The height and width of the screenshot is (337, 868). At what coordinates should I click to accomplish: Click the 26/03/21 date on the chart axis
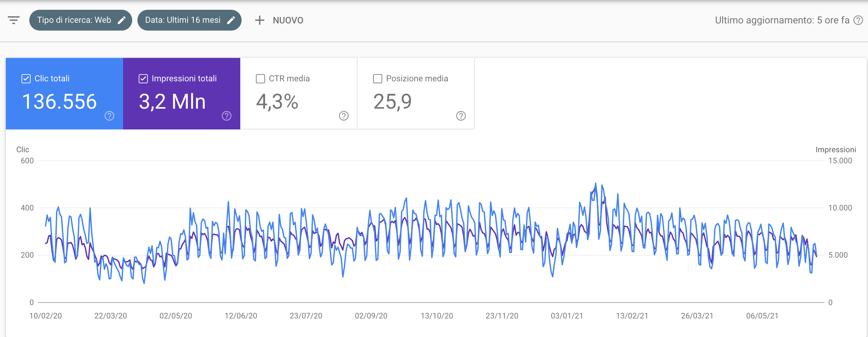point(697,316)
